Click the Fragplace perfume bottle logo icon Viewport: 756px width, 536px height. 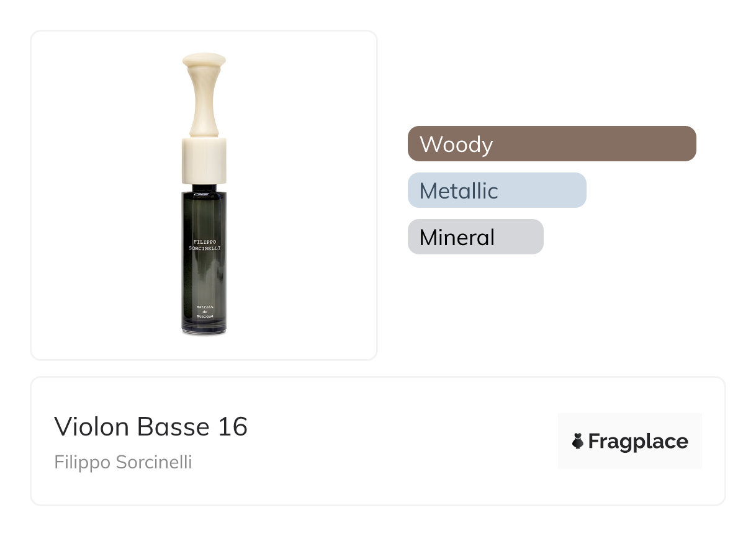(x=578, y=441)
